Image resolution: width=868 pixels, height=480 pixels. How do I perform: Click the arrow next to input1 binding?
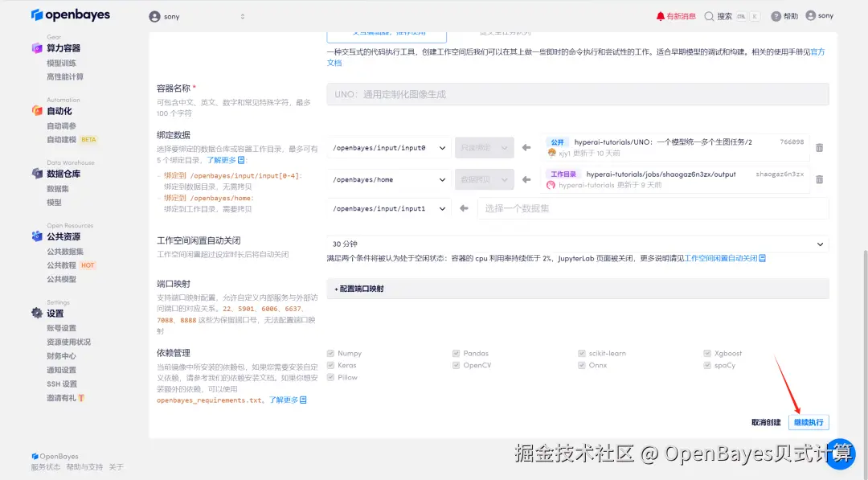(x=464, y=209)
